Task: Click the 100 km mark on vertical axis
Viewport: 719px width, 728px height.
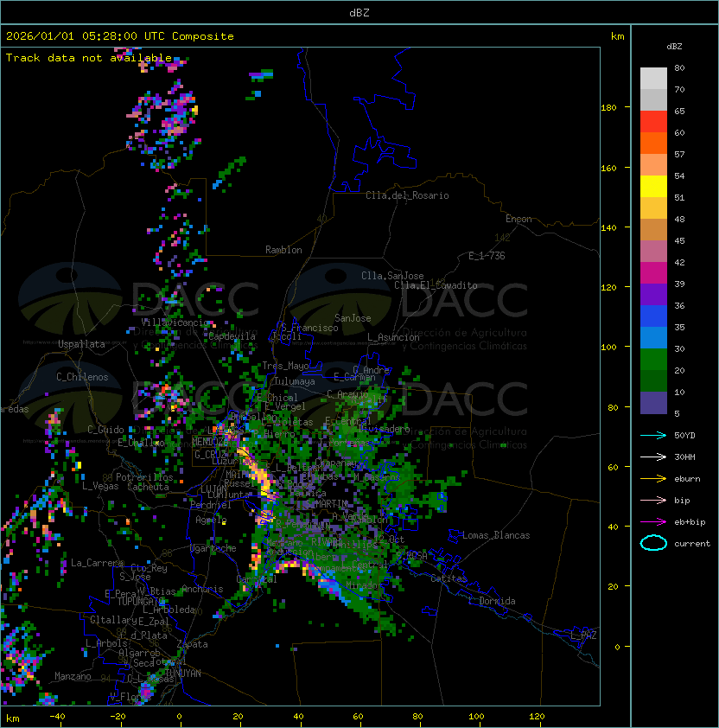Action: click(x=608, y=348)
